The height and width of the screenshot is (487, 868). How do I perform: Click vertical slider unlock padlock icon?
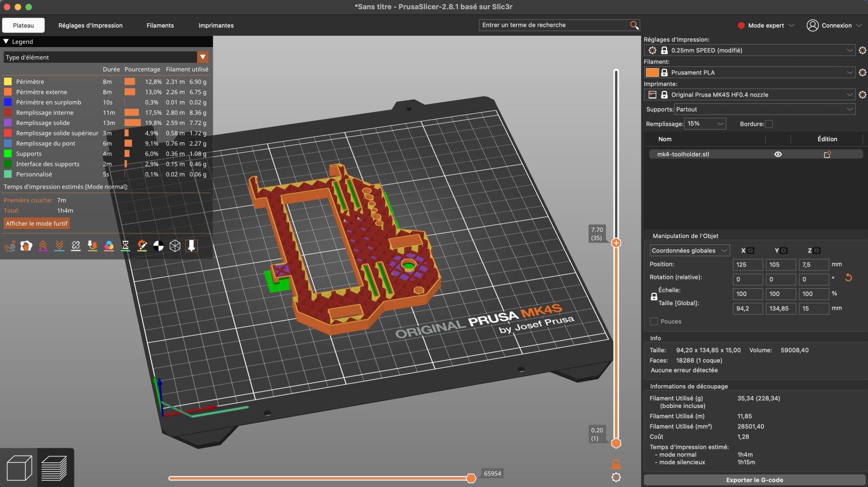[616, 464]
